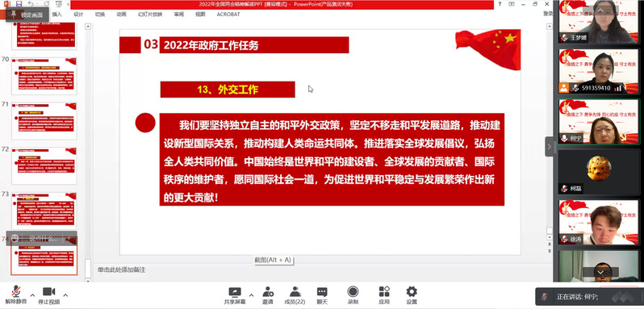
Task: Expand video options arrow beside 停止视频
Action: [x=65, y=294]
